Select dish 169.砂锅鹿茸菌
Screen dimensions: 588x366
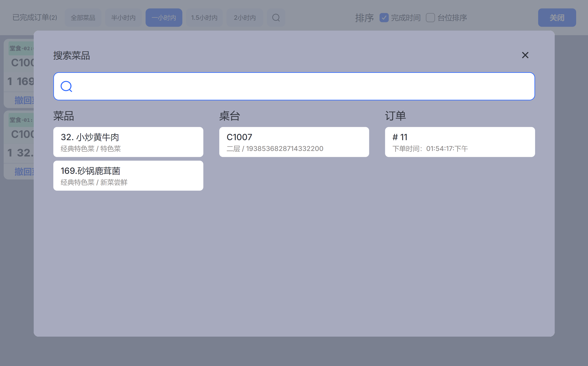128,176
